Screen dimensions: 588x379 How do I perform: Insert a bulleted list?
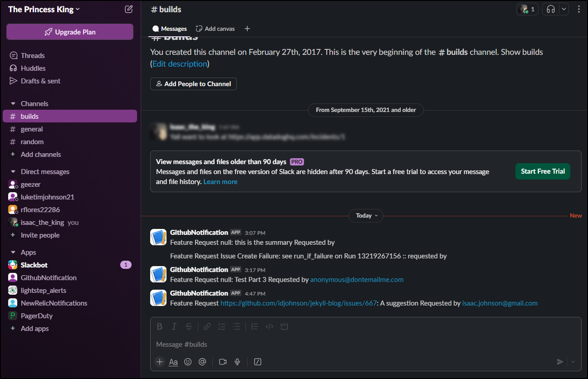point(236,326)
